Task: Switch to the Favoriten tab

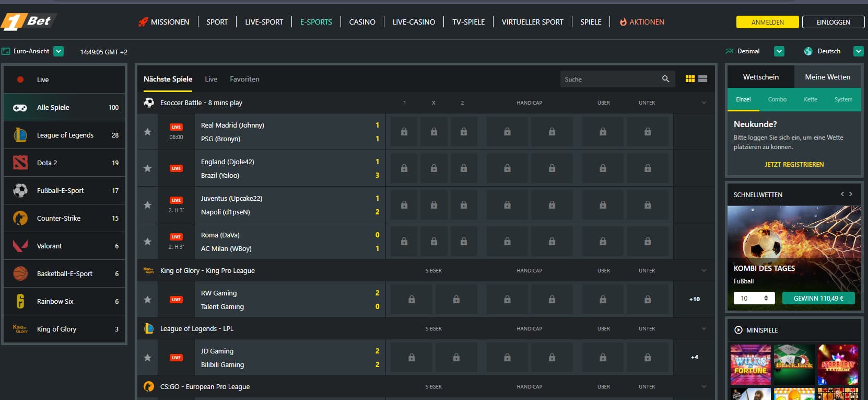Action: (244, 79)
